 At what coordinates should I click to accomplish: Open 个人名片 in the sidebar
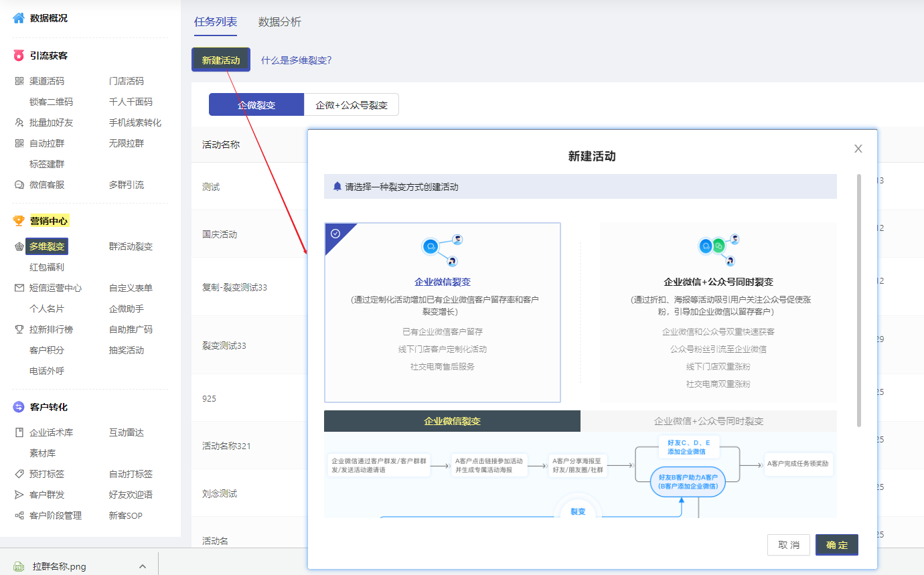[47, 309]
